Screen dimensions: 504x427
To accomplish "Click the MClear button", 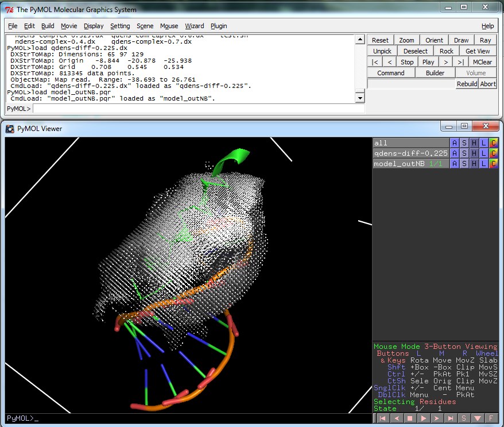I will (482, 62).
